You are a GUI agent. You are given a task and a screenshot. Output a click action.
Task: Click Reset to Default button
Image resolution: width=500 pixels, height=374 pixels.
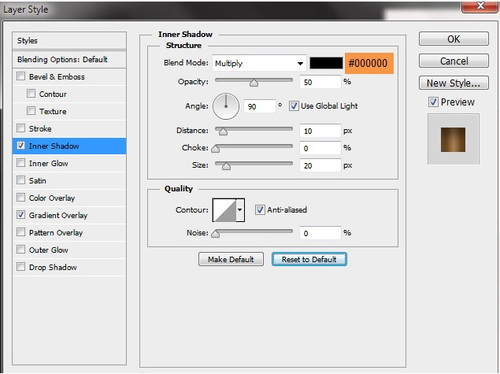[309, 259]
